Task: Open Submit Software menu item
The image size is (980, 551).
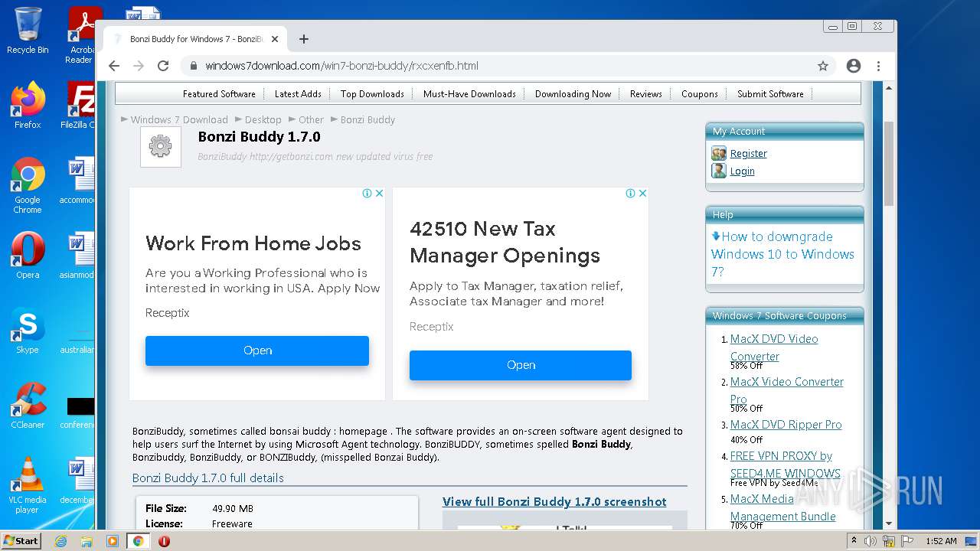Action: (770, 94)
